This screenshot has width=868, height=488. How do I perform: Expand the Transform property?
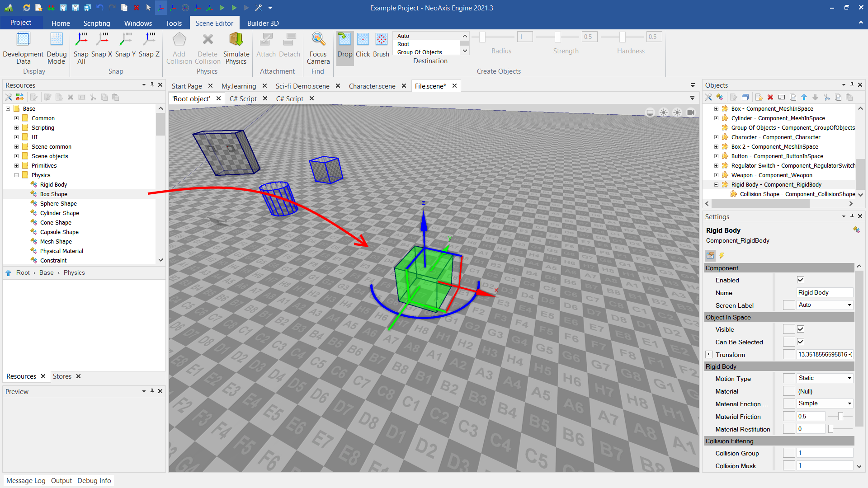(709, 355)
